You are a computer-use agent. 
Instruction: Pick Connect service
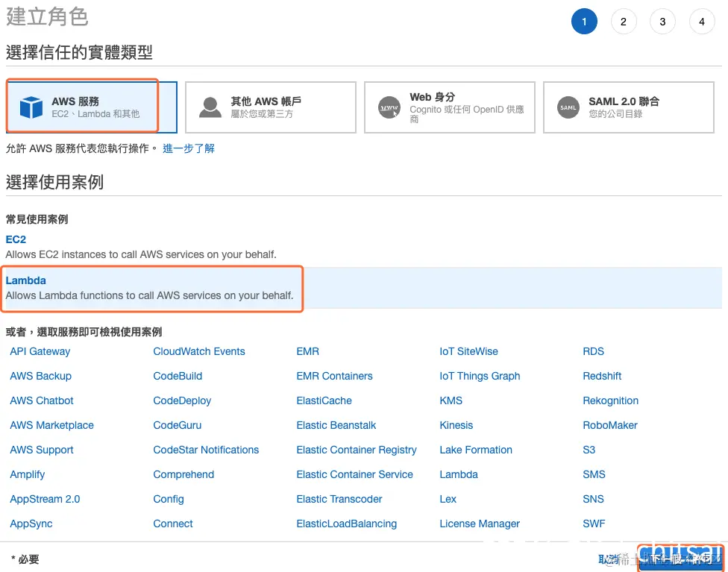[173, 524]
